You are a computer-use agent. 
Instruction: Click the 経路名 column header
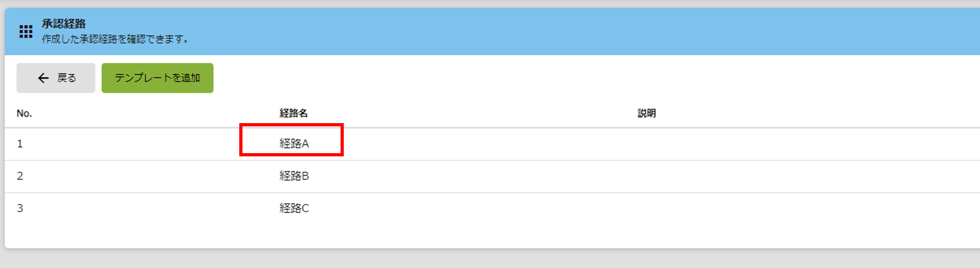pyautogui.click(x=293, y=113)
